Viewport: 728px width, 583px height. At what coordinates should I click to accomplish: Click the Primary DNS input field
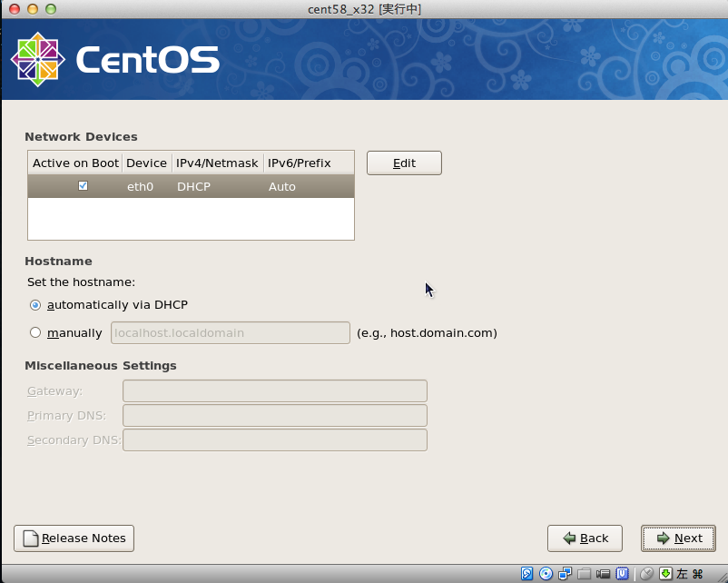point(275,415)
